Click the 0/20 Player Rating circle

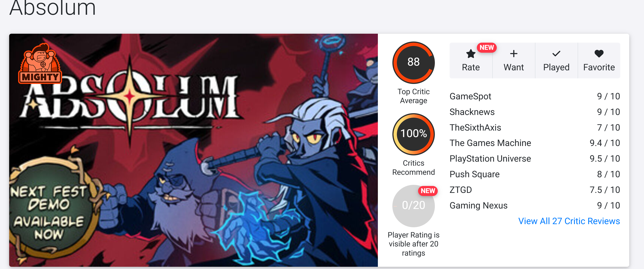(413, 206)
